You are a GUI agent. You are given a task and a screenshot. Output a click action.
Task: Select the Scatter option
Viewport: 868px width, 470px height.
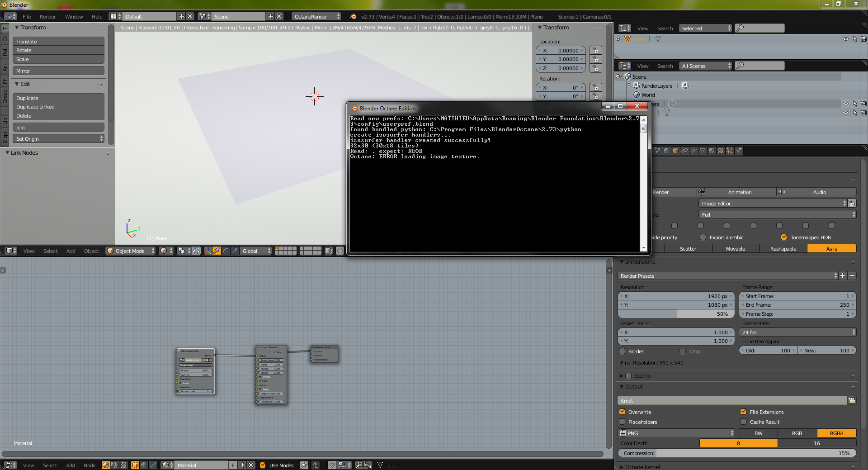pyautogui.click(x=688, y=248)
